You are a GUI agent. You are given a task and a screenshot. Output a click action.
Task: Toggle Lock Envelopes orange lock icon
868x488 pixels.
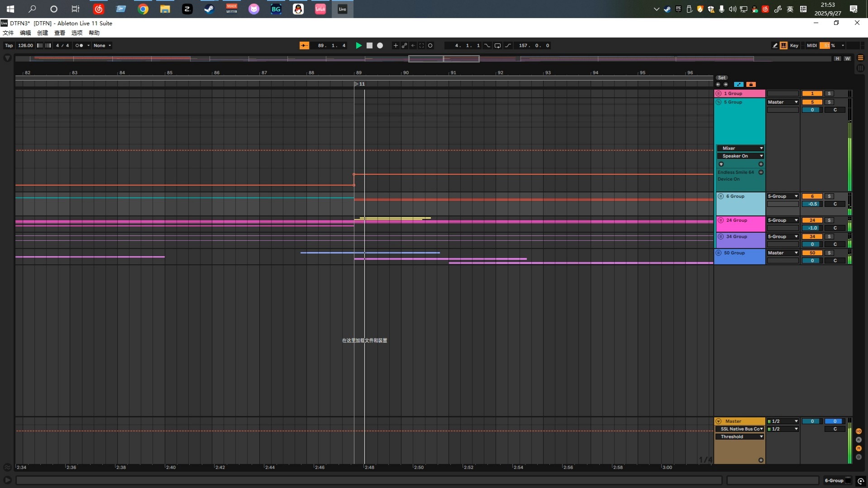click(x=751, y=84)
